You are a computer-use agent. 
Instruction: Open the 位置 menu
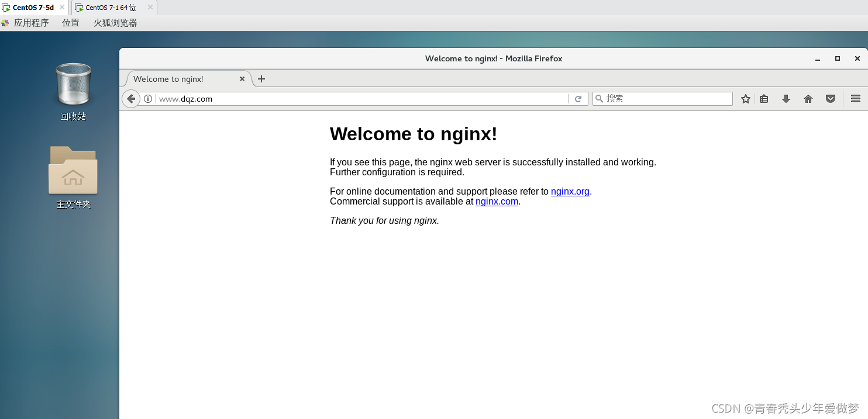[71, 23]
